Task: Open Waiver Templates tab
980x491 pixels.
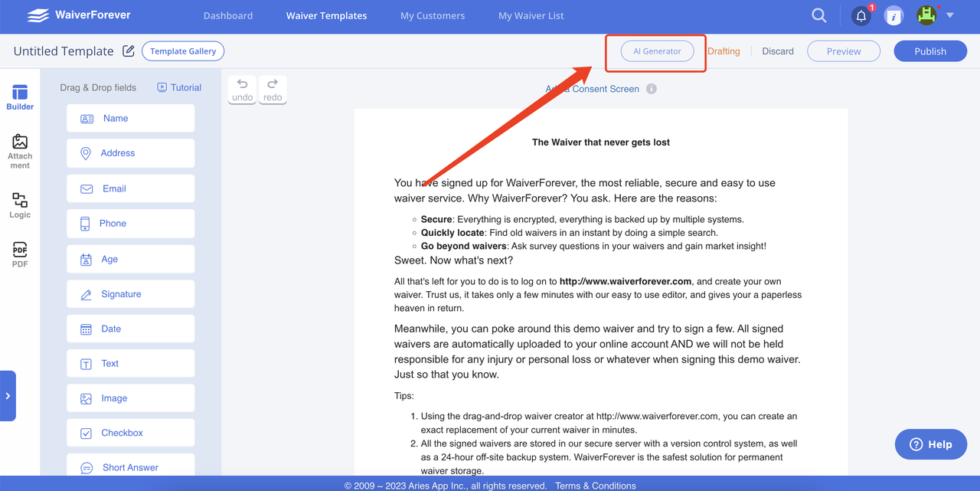Action: pyautogui.click(x=326, y=15)
